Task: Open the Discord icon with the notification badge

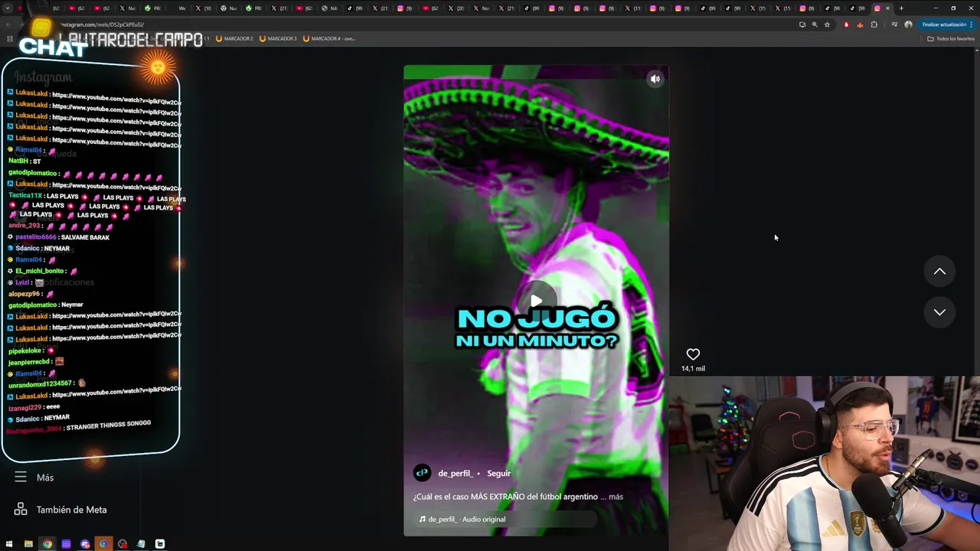Action: click(x=85, y=544)
